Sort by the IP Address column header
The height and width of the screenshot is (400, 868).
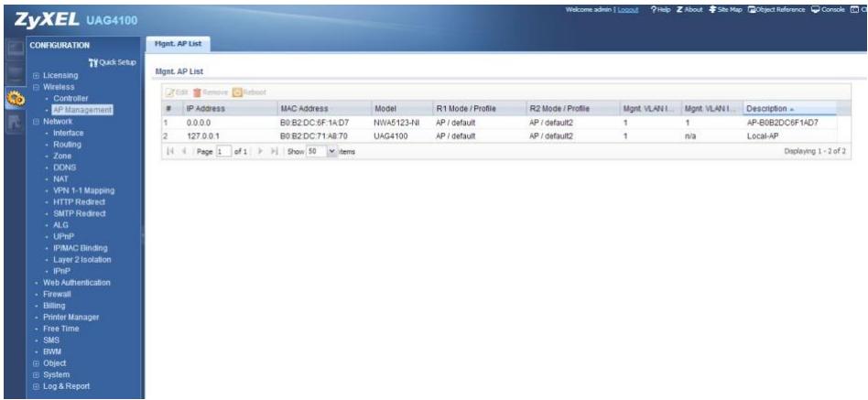click(x=231, y=108)
